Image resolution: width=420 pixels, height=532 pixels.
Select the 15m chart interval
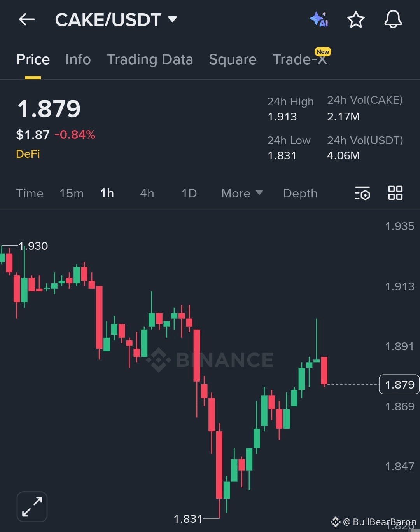(72, 193)
